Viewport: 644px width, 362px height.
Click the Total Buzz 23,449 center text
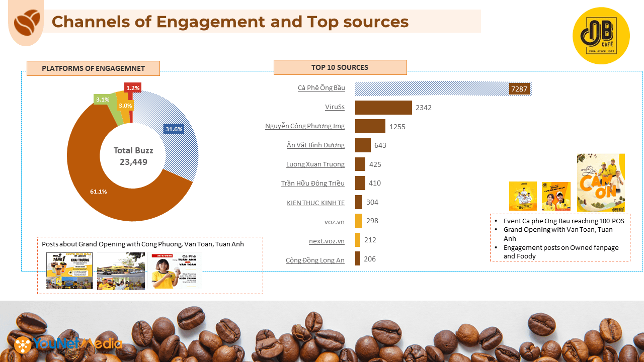(x=133, y=156)
